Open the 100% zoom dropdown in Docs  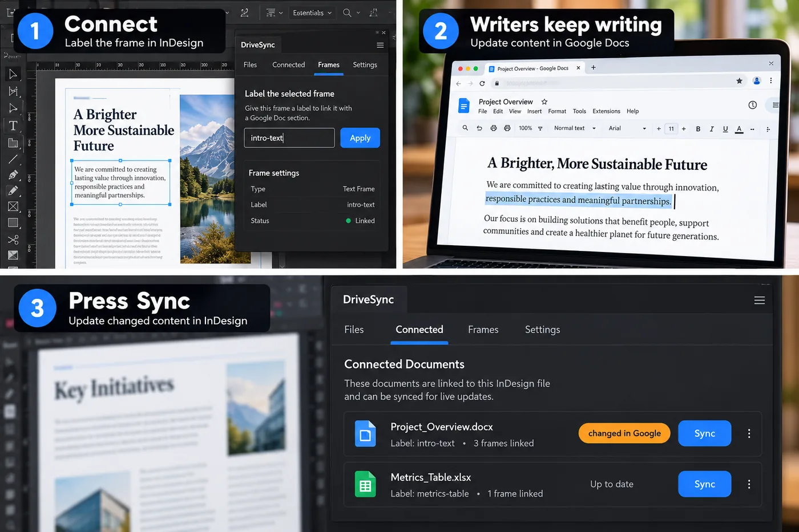pyautogui.click(x=531, y=128)
